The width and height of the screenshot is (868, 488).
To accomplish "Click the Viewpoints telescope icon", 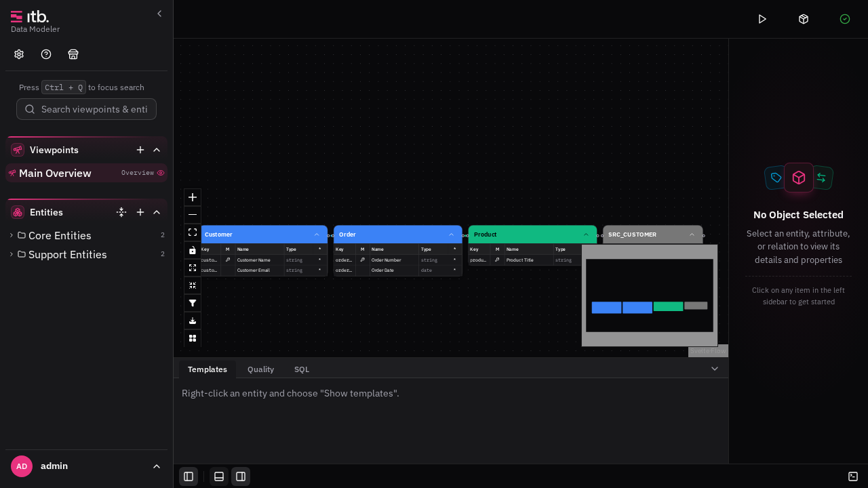I will [18, 150].
